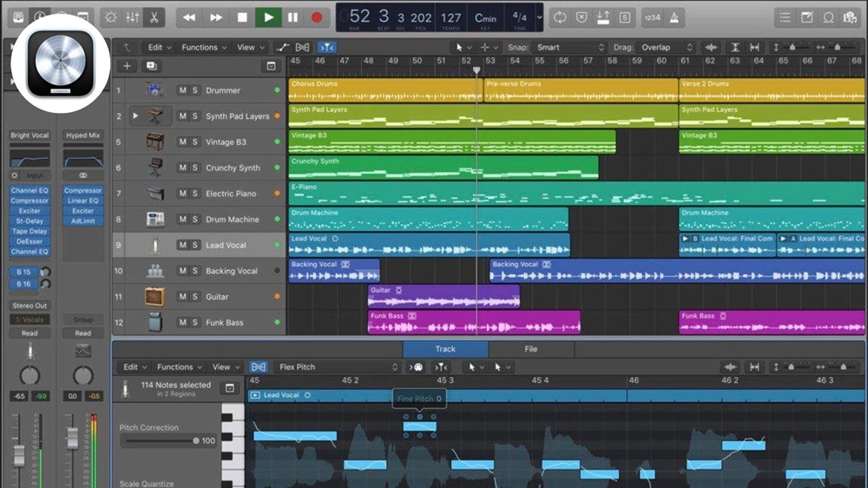Screen dimensions: 868x488
Task: Select the Chorus Drums region
Action: click(x=385, y=89)
